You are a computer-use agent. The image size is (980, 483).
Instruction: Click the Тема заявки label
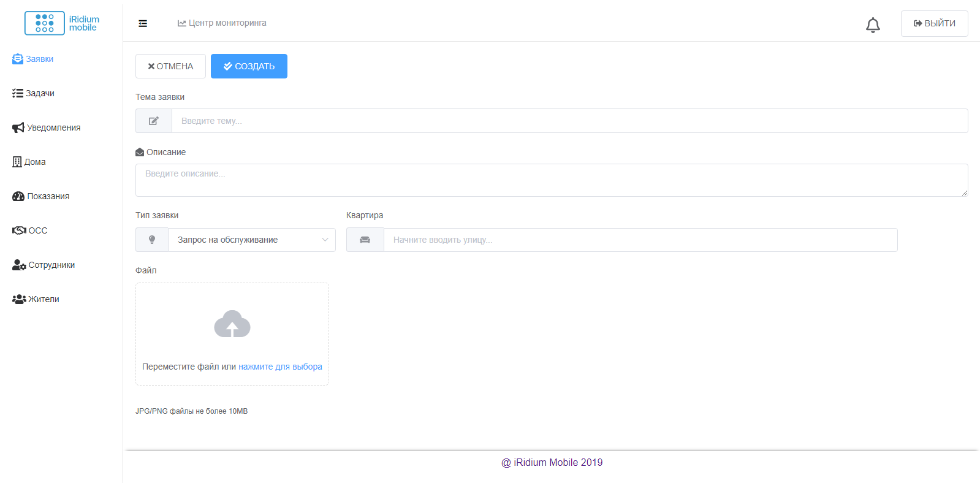click(160, 97)
